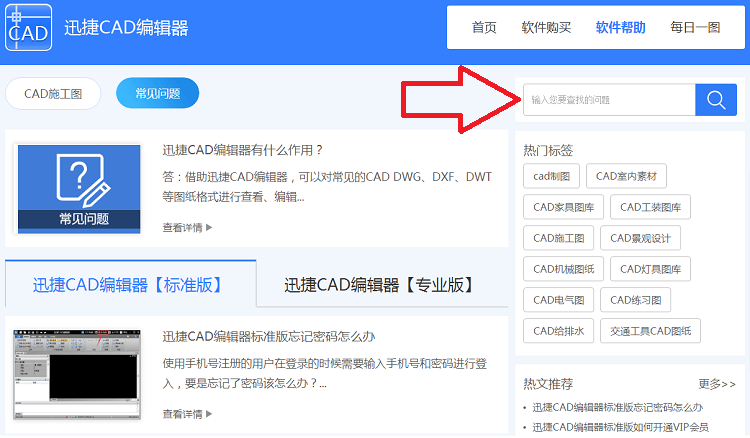
Task: Select the CAD电气图 tag
Action: coord(559,300)
